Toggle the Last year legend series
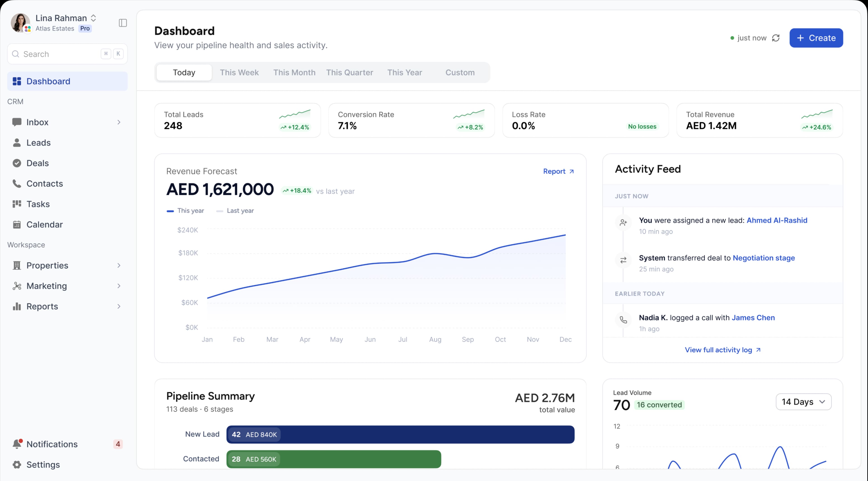Screen dimensions: 868x481 [235, 211]
